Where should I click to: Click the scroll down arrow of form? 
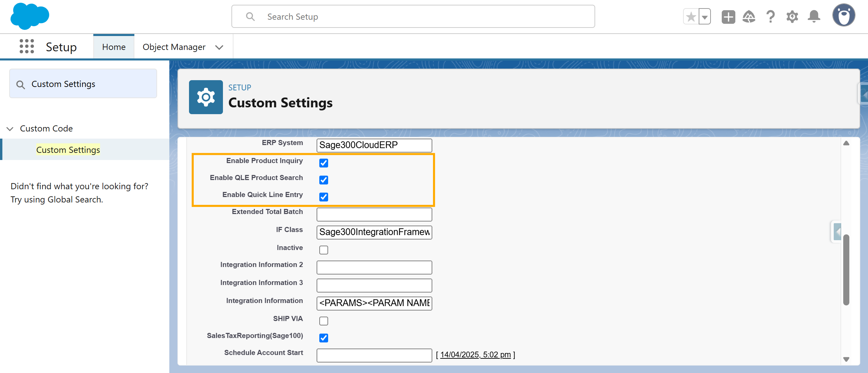pos(846,359)
